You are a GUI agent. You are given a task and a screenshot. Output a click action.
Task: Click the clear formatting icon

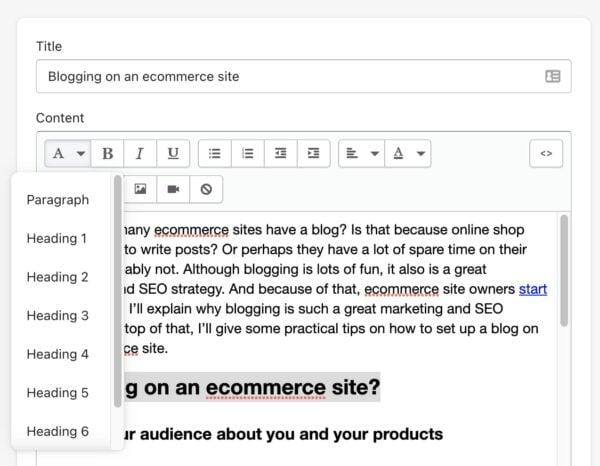(x=206, y=188)
